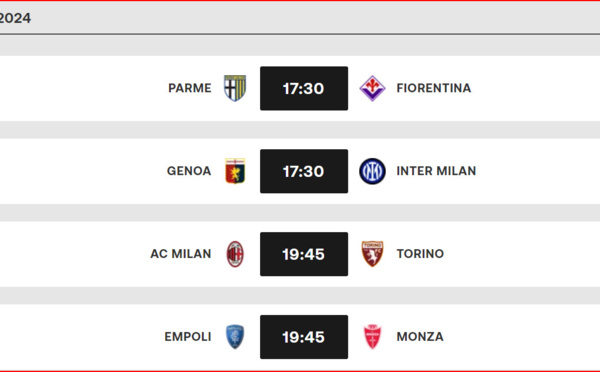Click the TORINO team name

click(420, 253)
